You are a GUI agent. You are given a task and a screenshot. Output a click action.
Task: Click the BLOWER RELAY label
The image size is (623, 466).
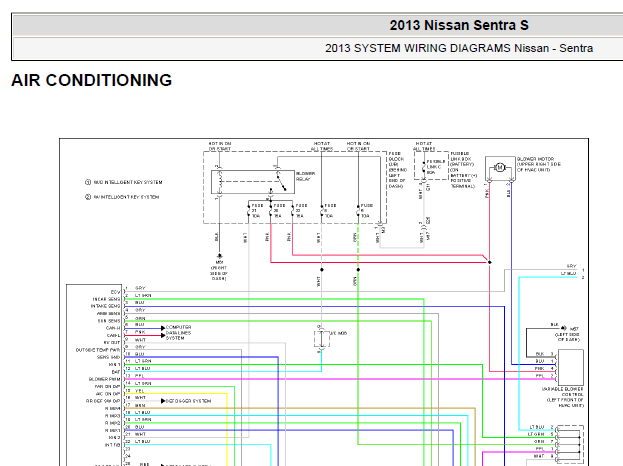click(306, 176)
